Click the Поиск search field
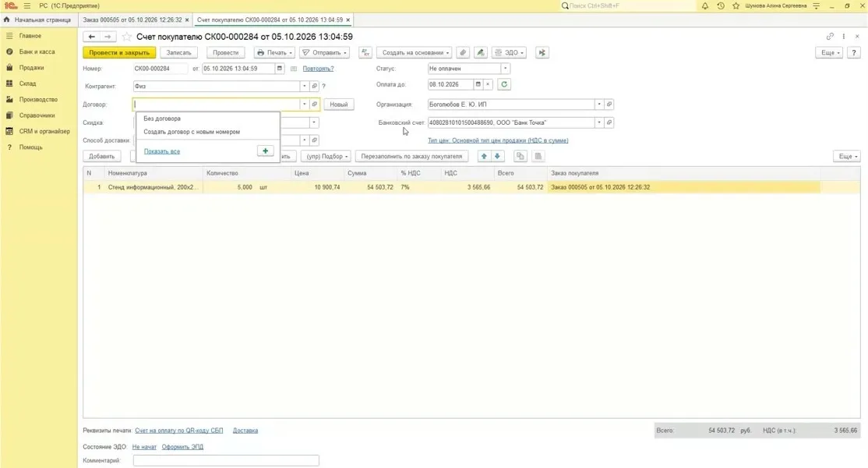This screenshot has width=868, height=468. pos(626,5)
